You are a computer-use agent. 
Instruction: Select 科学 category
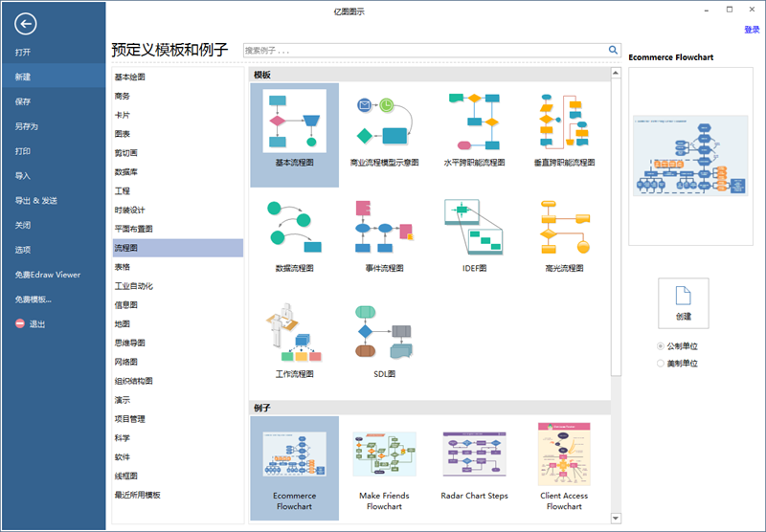click(x=123, y=438)
